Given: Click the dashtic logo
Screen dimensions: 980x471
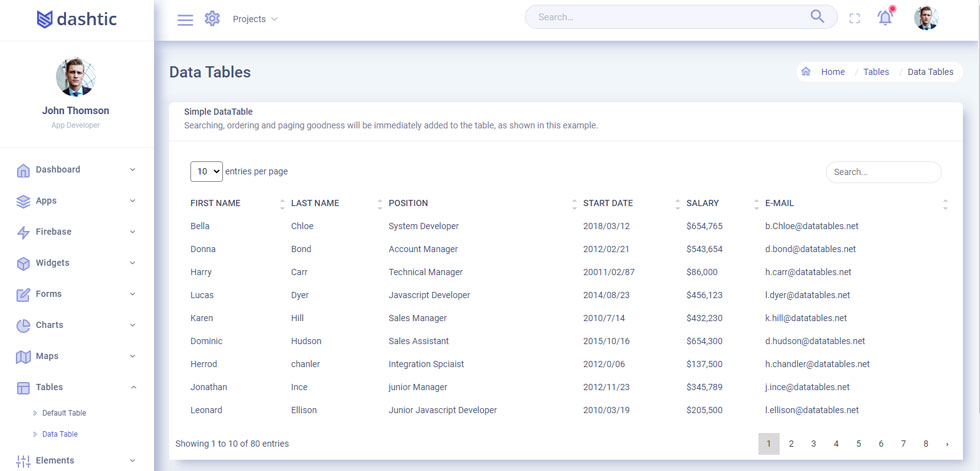Looking at the screenshot, I should tap(76, 19).
